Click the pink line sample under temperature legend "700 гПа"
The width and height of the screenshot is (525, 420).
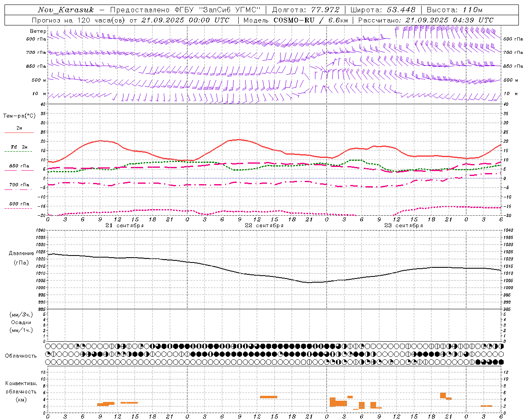18,190
